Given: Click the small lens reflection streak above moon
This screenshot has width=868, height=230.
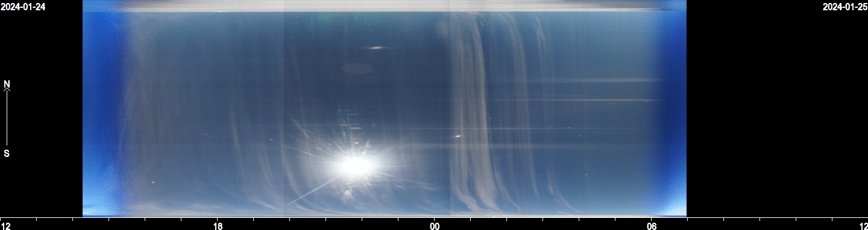Looking at the screenshot, I should coord(378,47).
